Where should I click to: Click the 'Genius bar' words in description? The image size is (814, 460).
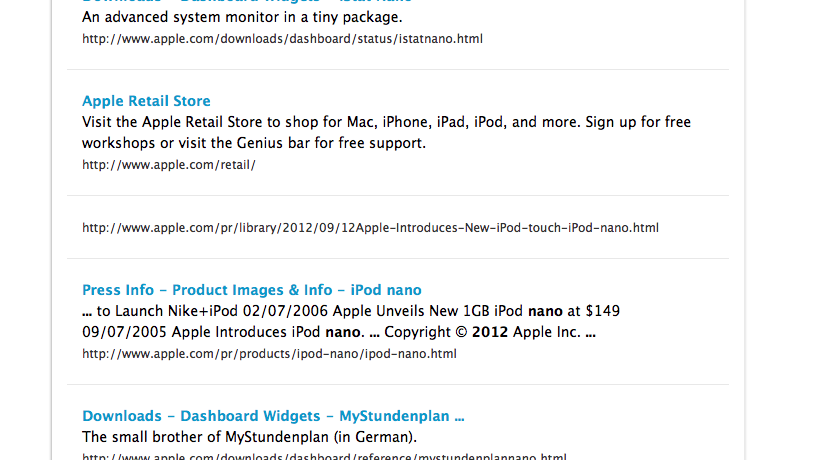click(x=273, y=143)
